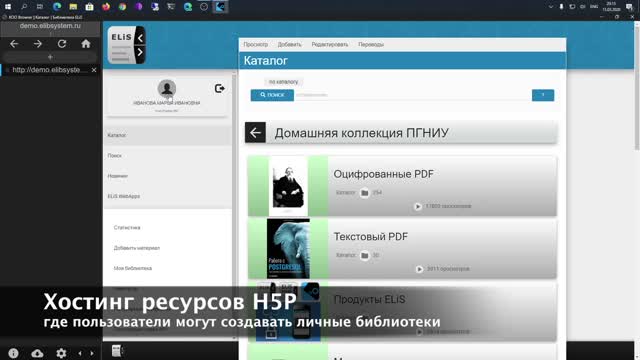This screenshot has height=360, width=640.
Task: Open File Explorer from taskbar
Action: 73,7
